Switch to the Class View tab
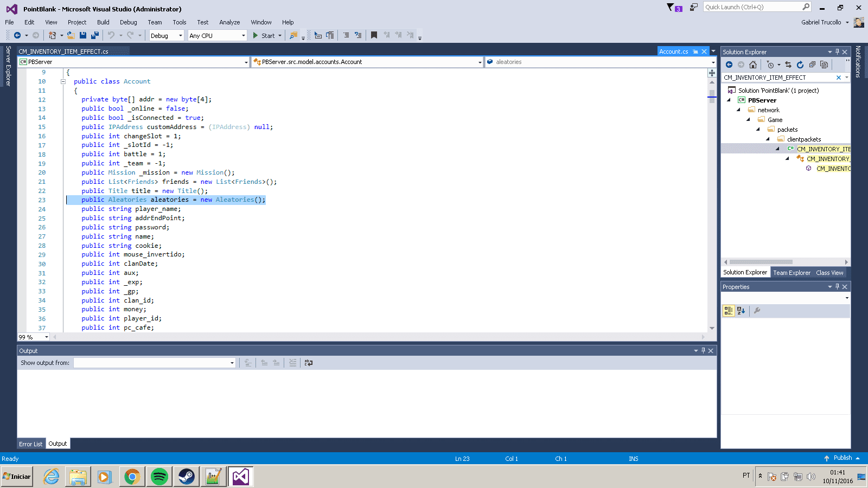Screen dimensions: 868x488 (829, 273)
